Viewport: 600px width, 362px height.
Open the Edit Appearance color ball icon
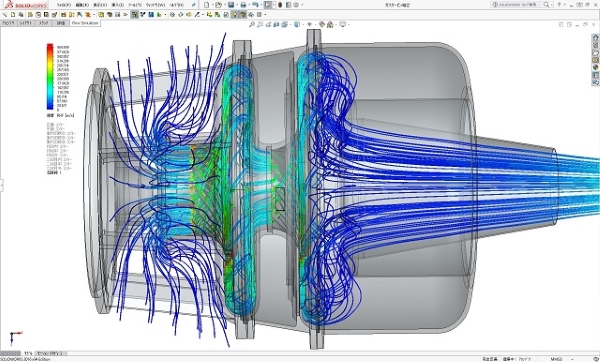click(322, 24)
